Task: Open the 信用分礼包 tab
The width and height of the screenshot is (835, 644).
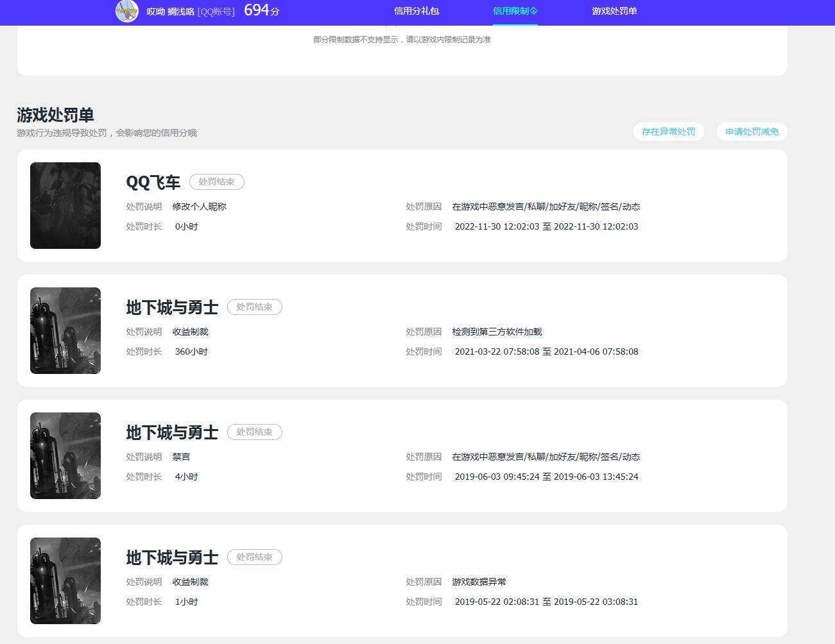Action: [417, 11]
